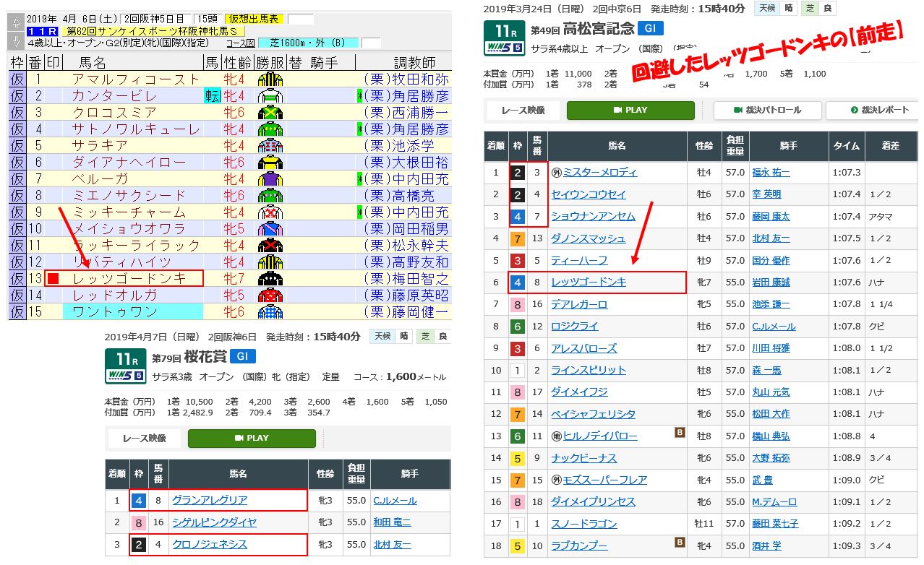The height and width of the screenshot is (565, 924).
Task: Click silks icon in ミッキーチャーム row
Action: click(270, 212)
